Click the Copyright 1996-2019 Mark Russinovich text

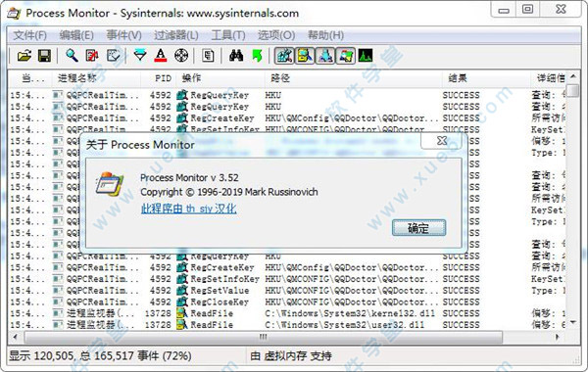[x=229, y=192]
